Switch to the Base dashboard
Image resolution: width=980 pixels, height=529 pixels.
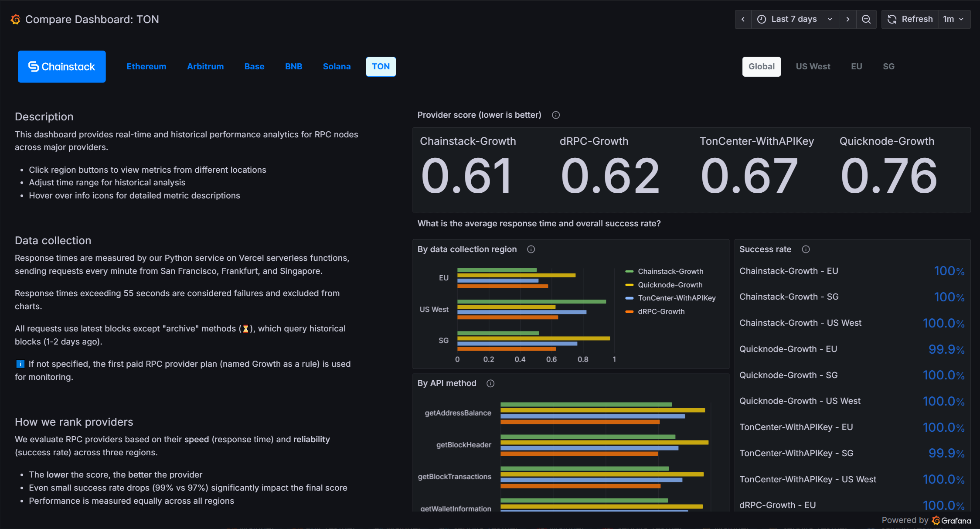254,66
